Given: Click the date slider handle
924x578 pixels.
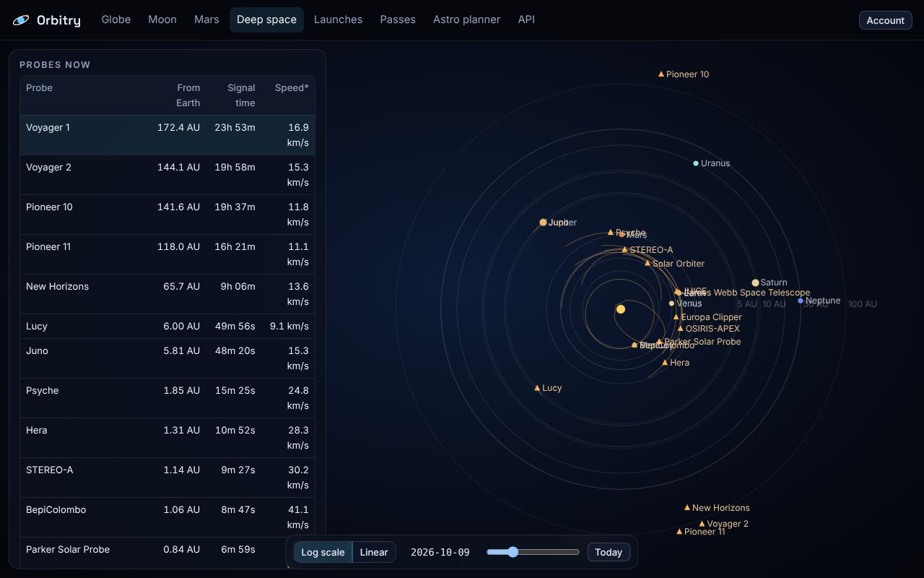Looking at the screenshot, I should coord(513,552).
